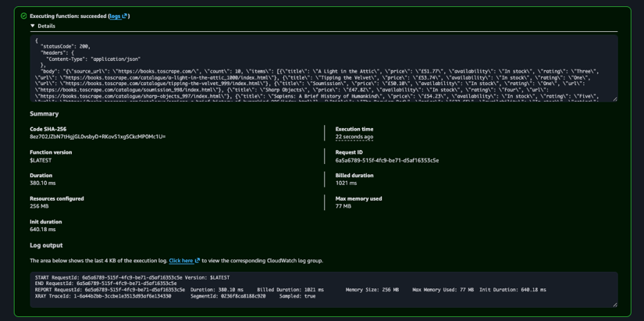Click the Function version $LATEST value
The height and width of the screenshot is (321, 644).
coord(41,160)
